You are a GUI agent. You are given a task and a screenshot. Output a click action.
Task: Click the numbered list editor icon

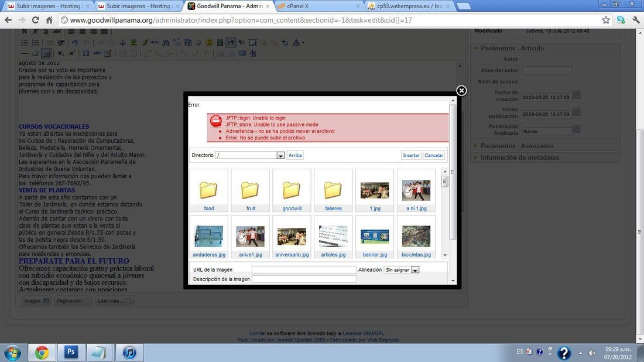[35, 42]
